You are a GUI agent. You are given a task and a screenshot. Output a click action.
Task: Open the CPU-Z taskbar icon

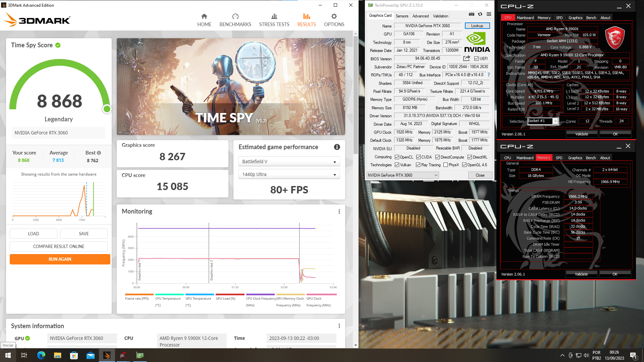(x=123, y=355)
